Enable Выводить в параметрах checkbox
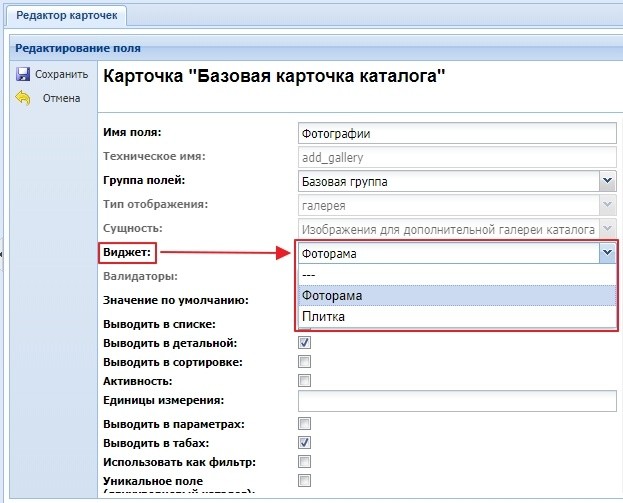This screenshot has width=623, height=503. [305, 424]
